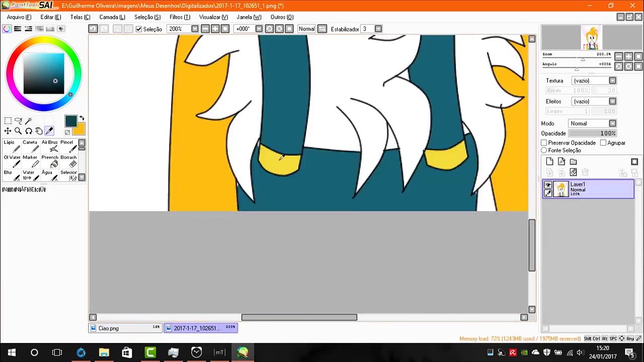Switch to the Ciao.png document tab
Viewport: 644px width, 362px height.
tap(125, 328)
